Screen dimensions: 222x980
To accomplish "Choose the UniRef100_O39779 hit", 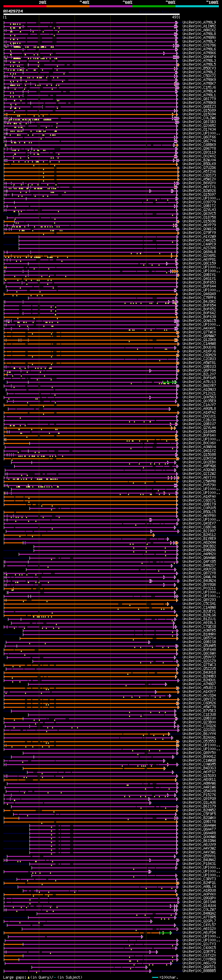I will [199, 202].
